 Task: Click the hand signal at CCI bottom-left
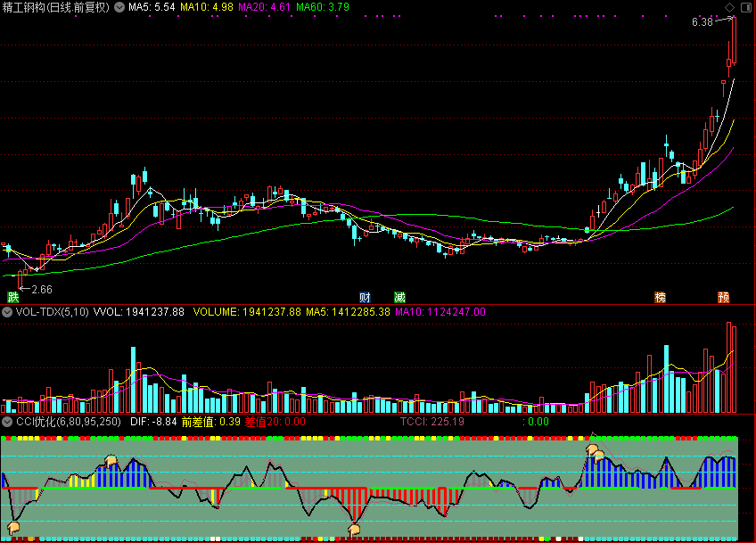pyautogui.click(x=13, y=528)
